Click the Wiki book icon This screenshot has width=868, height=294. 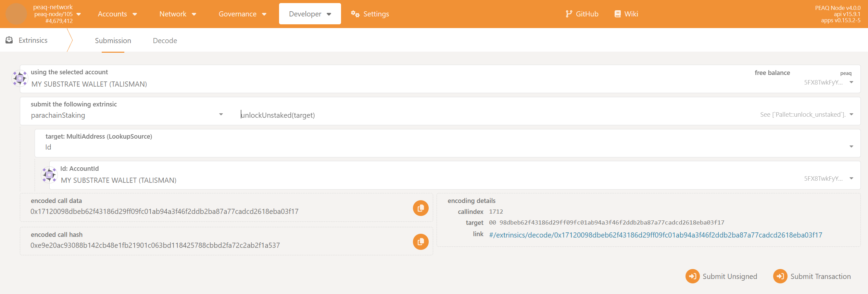(618, 14)
